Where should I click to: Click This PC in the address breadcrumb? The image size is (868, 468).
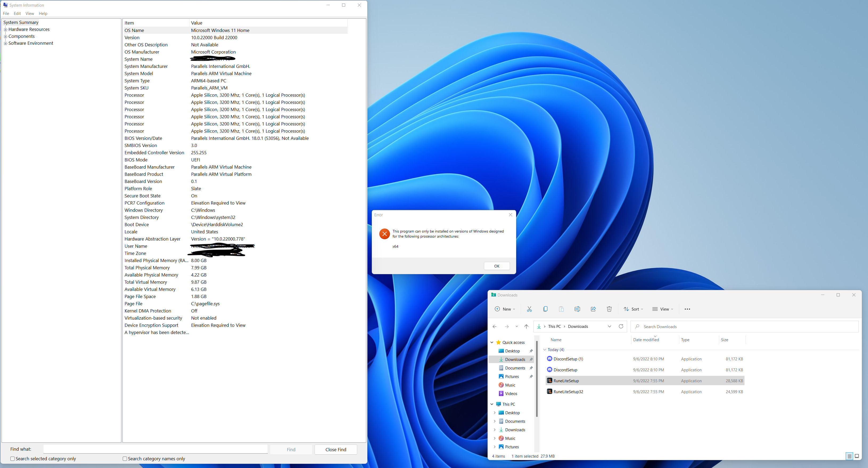(x=554, y=326)
